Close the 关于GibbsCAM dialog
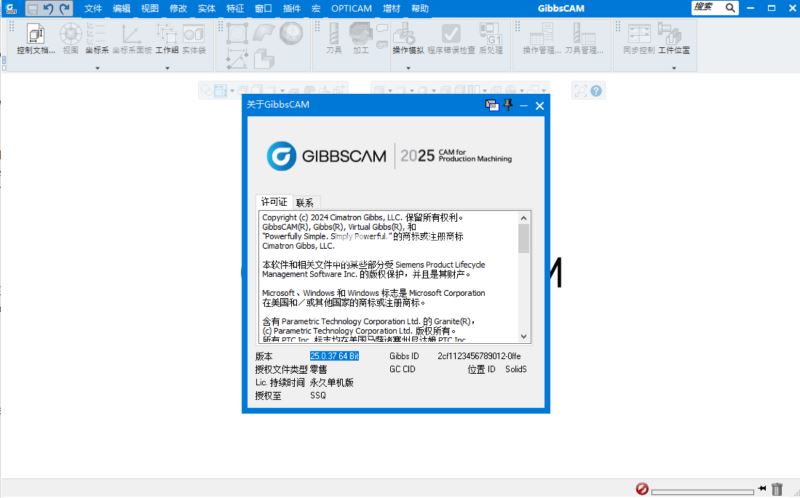 coord(540,106)
